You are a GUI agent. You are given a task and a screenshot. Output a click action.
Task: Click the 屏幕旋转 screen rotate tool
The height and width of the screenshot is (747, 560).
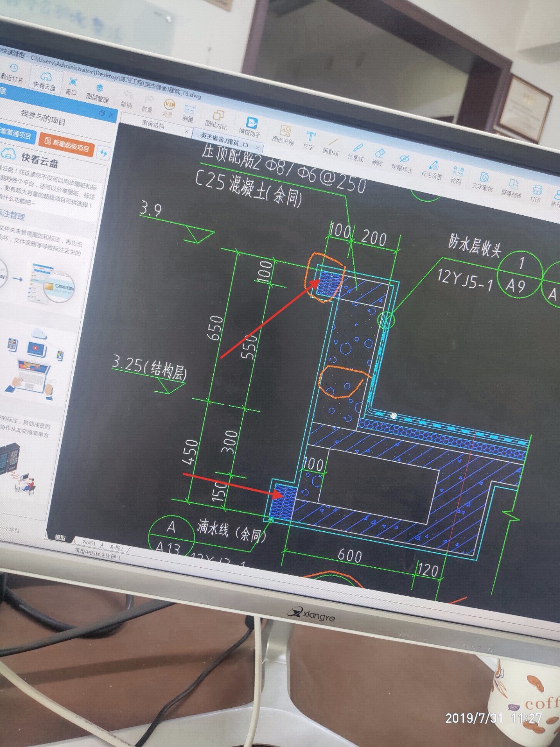[x=512, y=188]
